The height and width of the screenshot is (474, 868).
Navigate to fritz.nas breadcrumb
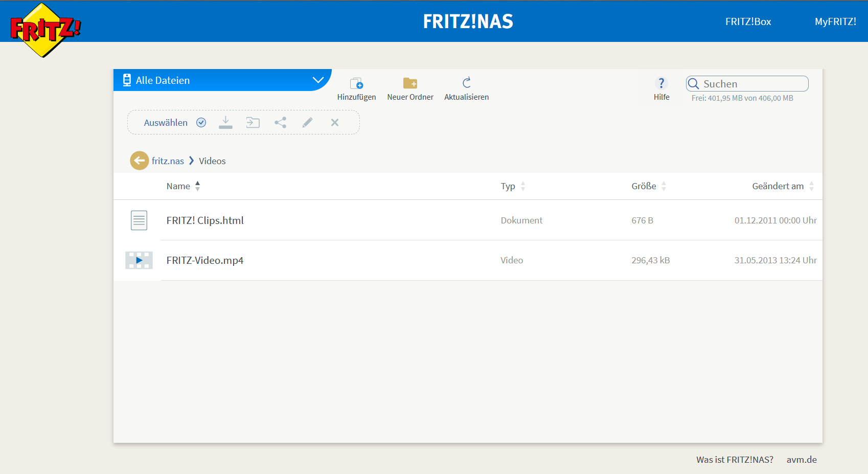tap(168, 161)
